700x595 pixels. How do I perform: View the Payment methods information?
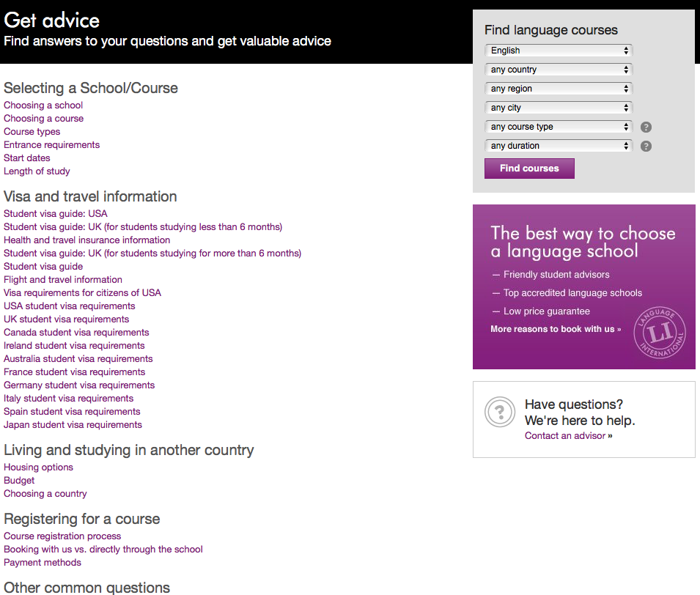(x=42, y=562)
